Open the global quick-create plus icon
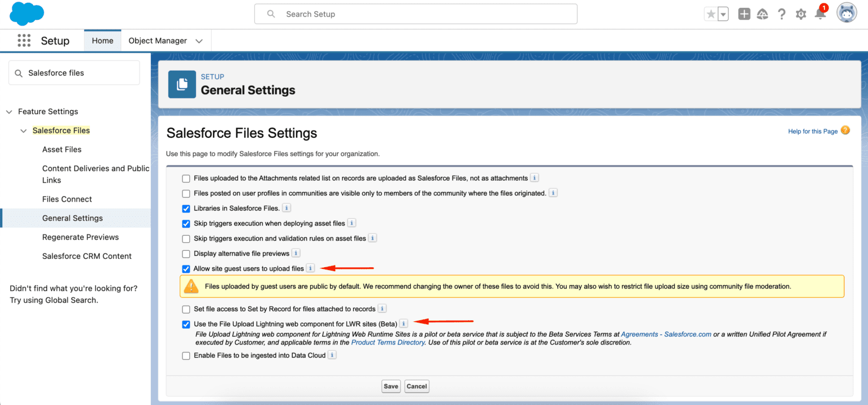 (x=744, y=14)
